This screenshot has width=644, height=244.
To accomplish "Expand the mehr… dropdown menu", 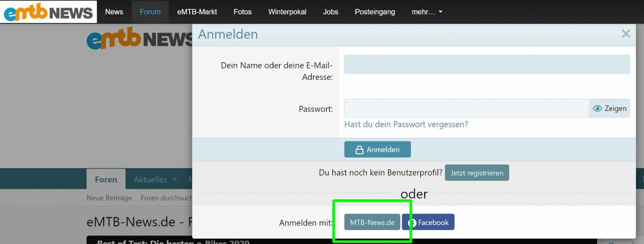I will coord(427,12).
